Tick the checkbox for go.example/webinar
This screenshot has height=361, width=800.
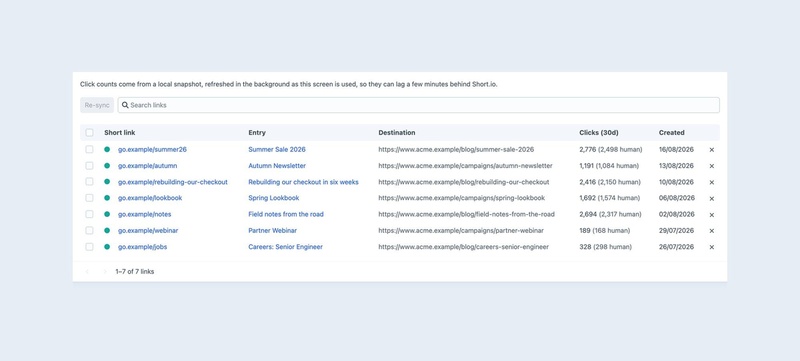[89, 230]
